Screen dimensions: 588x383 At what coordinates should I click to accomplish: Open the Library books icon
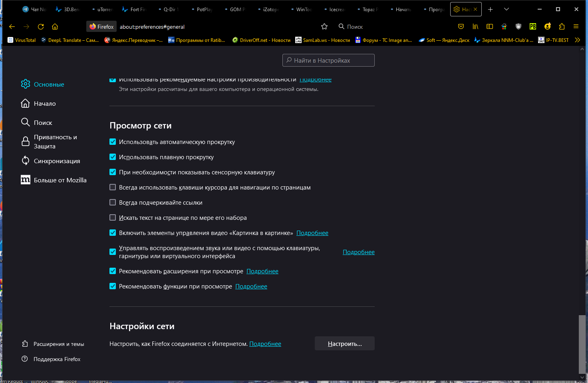[x=475, y=26]
